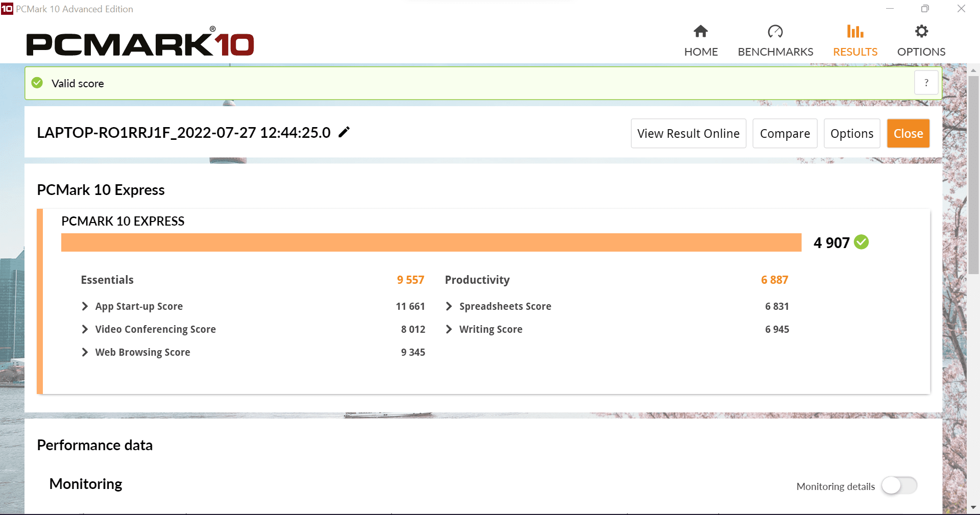
Task: Click the PCMARK 10 logo
Action: 140,42
